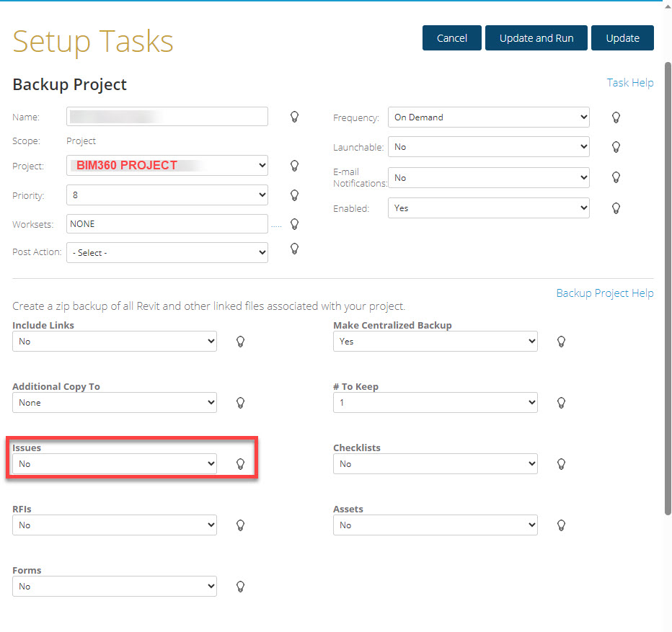Viewport: 672px width, 632px height.
Task: Open the hint for Make Centralized Backup
Action: point(562,342)
